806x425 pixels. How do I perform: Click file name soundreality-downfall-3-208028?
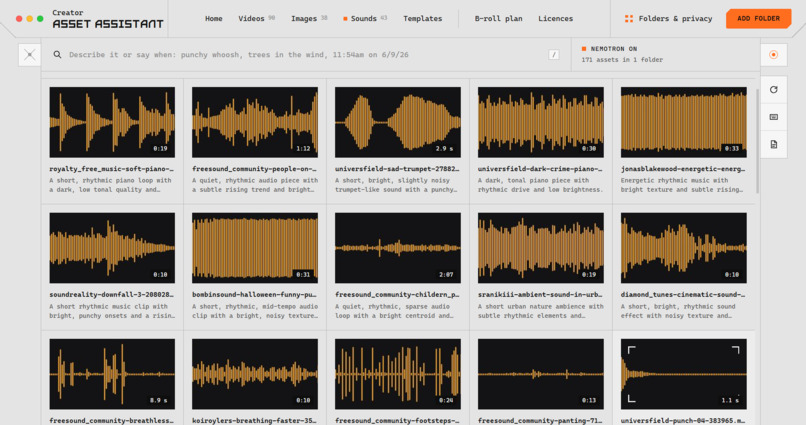click(x=112, y=294)
